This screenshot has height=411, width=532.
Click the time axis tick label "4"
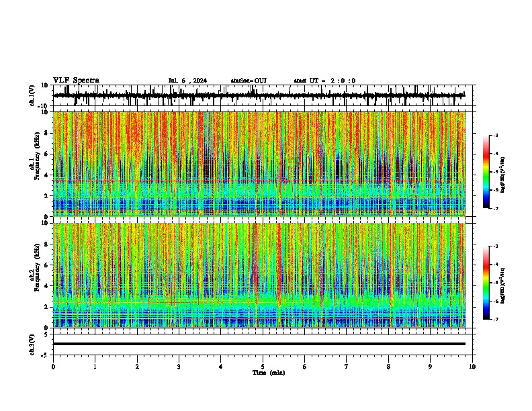pyautogui.click(x=221, y=367)
